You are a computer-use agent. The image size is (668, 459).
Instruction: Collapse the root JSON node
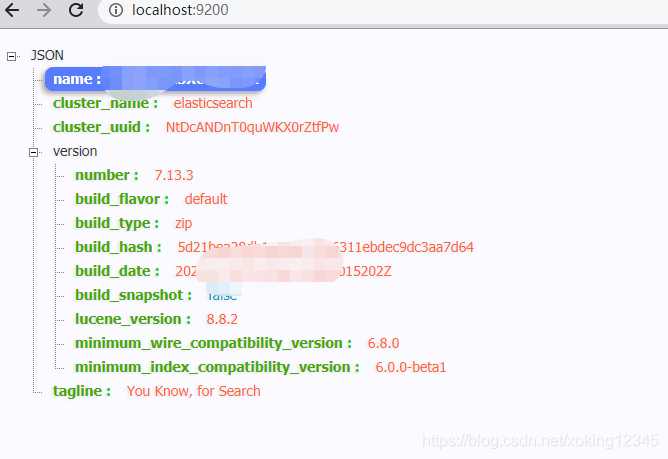click(12, 56)
